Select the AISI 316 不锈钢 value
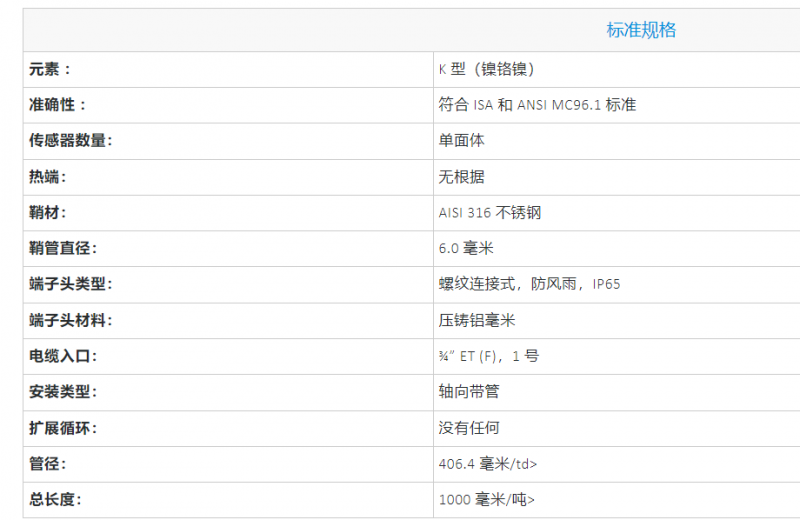800x520 pixels. click(490, 213)
